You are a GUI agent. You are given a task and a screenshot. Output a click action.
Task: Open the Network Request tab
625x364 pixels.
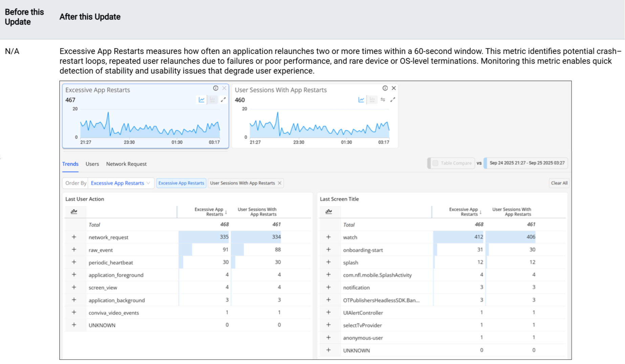[126, 164]
